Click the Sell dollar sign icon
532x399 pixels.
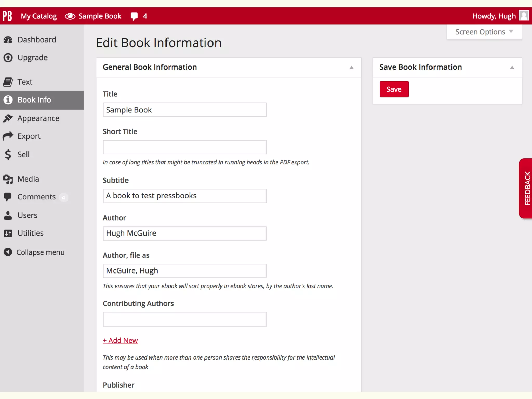[x=8, y=154]
